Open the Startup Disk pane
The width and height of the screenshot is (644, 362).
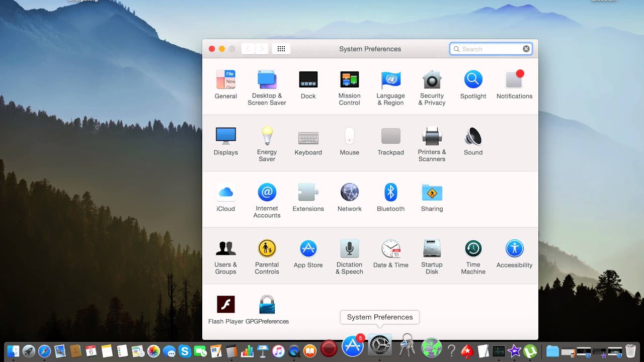click(x=432, y=257)
